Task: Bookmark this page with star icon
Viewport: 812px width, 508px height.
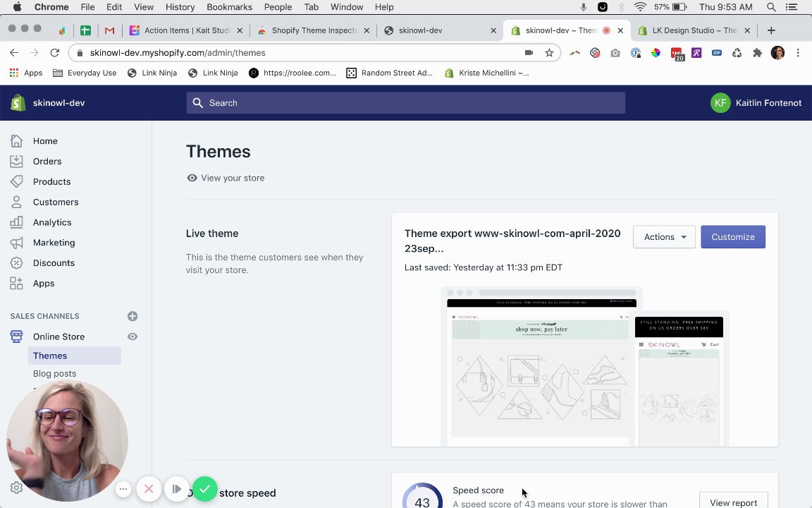Action: pos(549,52)
